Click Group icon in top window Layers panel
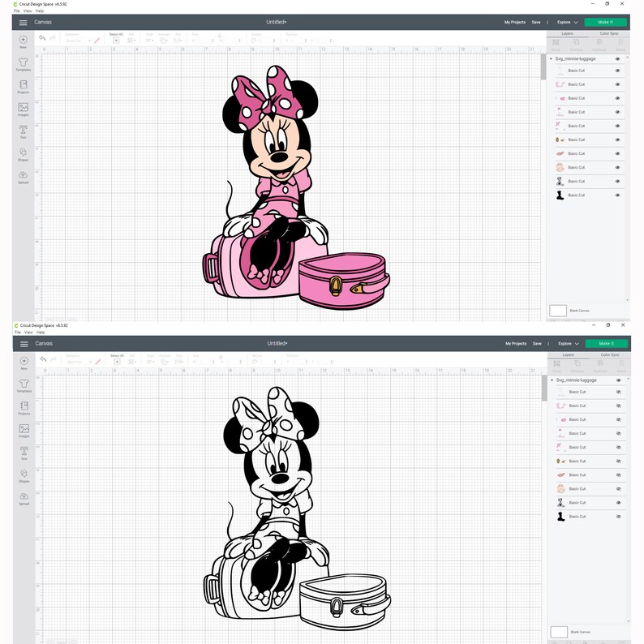 pos(556,42)
